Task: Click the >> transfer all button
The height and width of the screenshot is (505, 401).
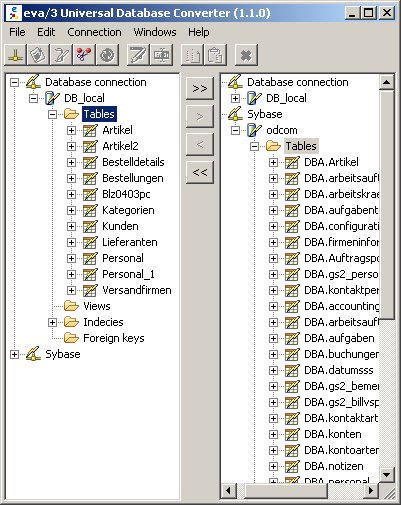Action: click(x=200, y=88)
